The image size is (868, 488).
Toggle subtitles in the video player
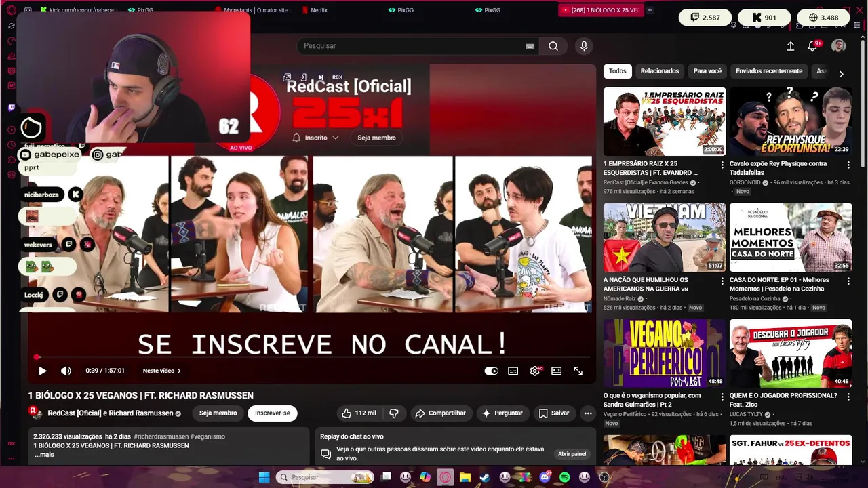(513, 371)
